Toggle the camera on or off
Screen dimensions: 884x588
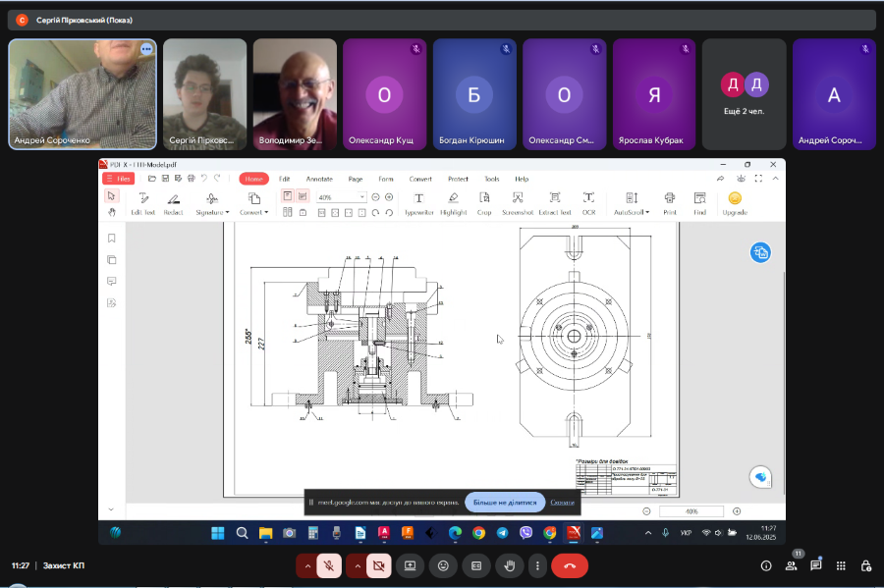(378, 565)
